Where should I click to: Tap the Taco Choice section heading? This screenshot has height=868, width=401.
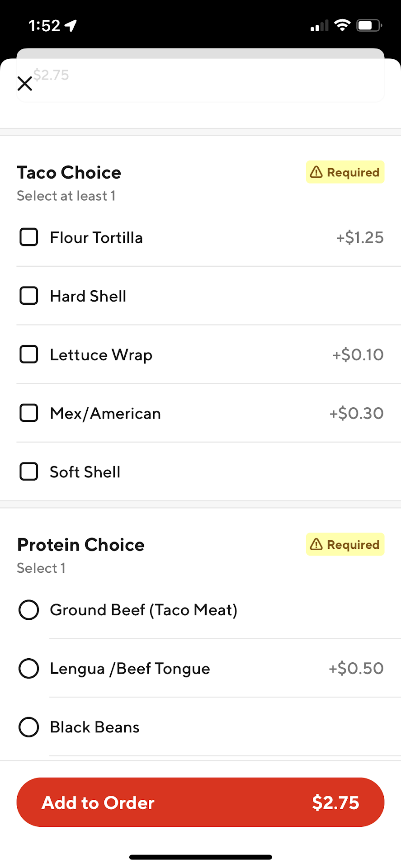pyautogui.click(x=69, y=173)
